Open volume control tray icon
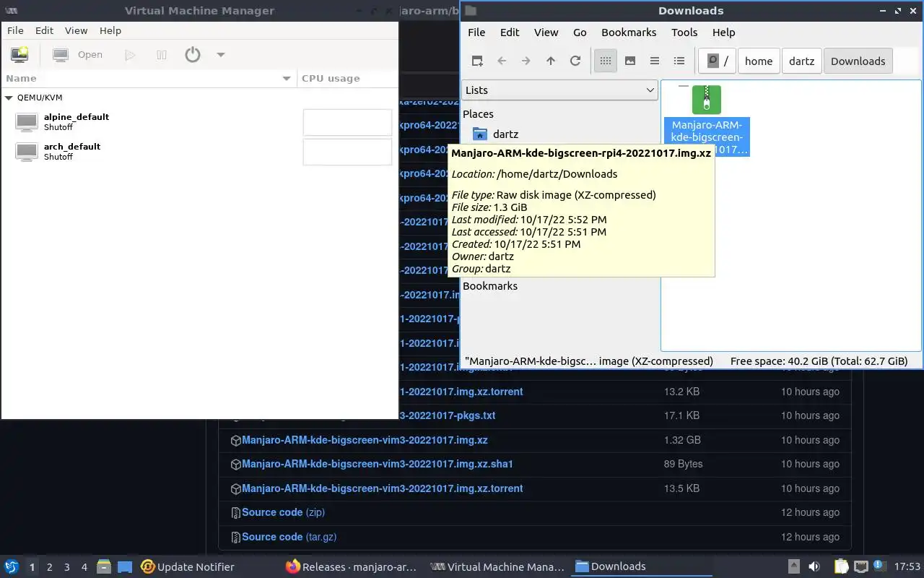The image size is (924, 578). pyautogui.click(x=814, y=567)
